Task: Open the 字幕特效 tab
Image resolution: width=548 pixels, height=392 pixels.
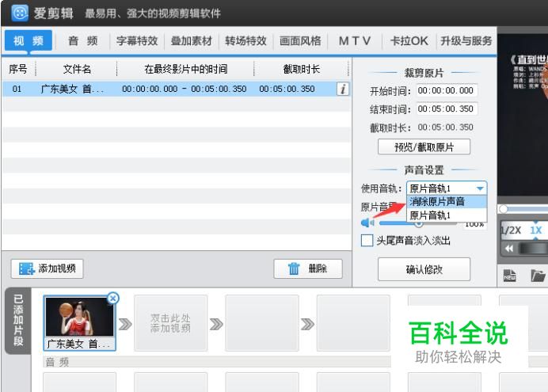Action: [x=137, y=41]
